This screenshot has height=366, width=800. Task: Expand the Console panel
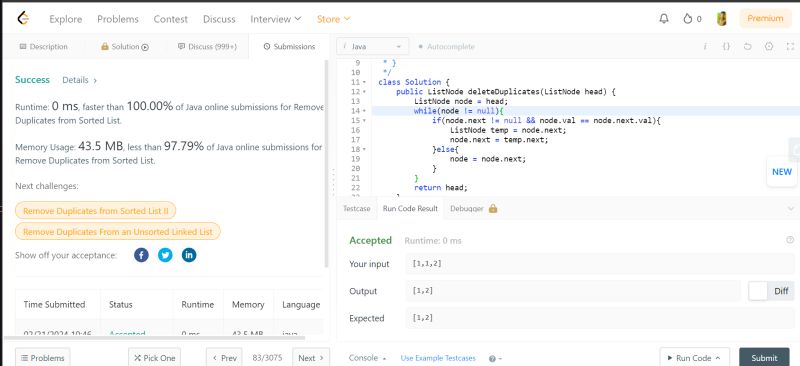coord(367,358)
